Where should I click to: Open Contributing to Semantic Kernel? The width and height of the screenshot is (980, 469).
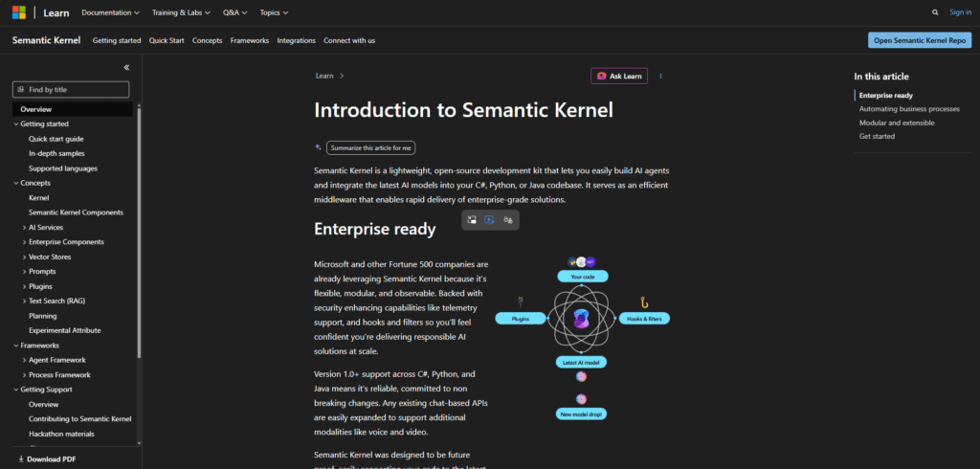pos(80,419)
